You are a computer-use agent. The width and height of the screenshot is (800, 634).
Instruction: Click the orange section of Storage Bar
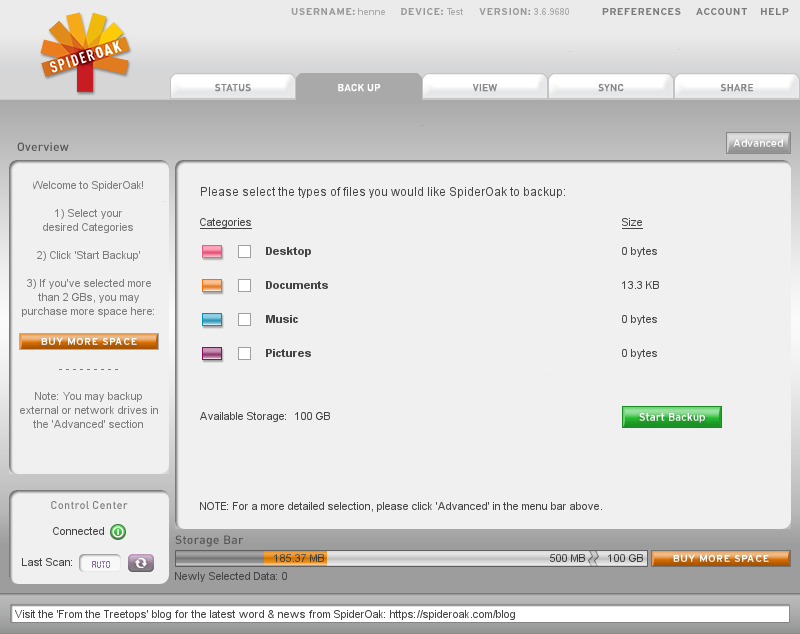(295, 558)
